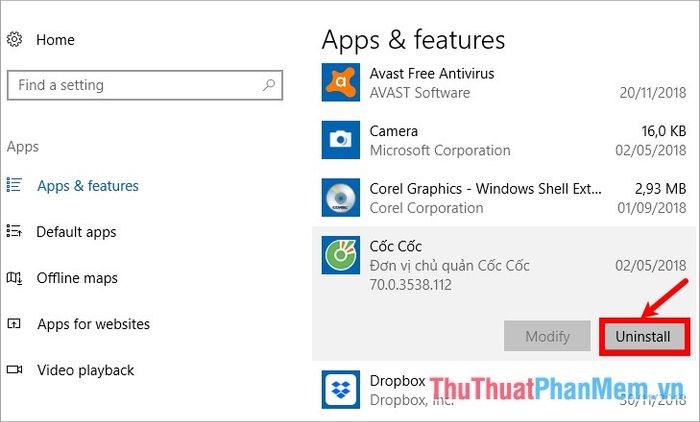
Task: Open the Offline maps page
Action: (77, 278)
